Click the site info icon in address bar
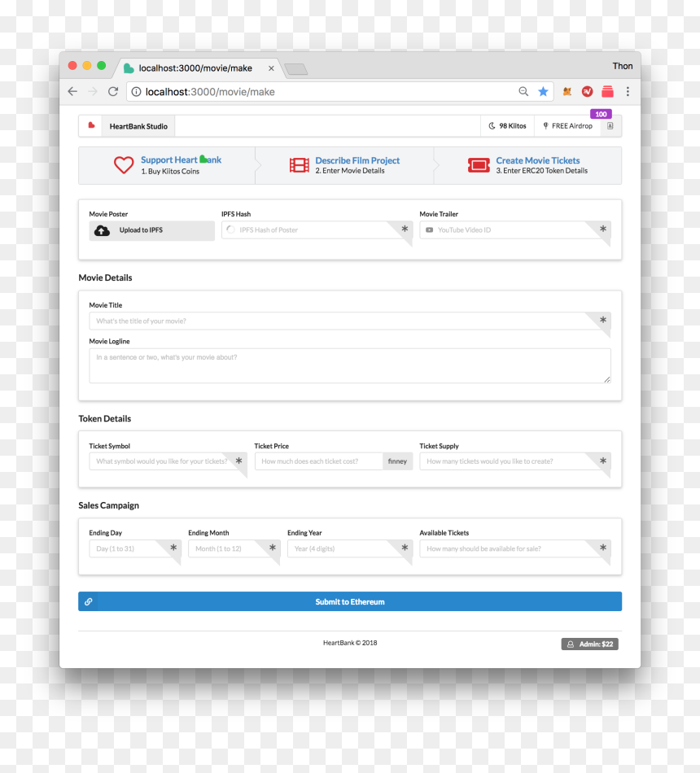This screenshot has width=700, height=773. tap(137, 92)
